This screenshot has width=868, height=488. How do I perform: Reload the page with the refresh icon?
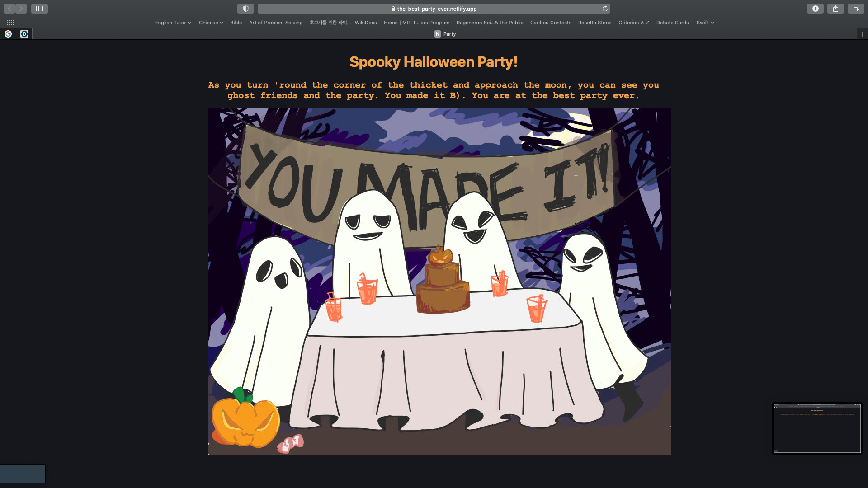click(605, 9)
